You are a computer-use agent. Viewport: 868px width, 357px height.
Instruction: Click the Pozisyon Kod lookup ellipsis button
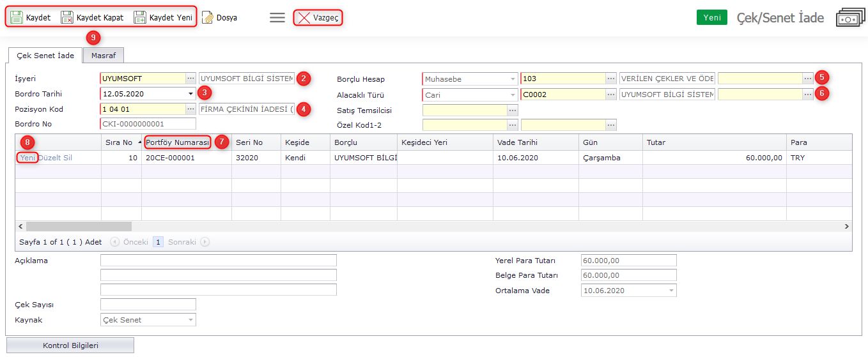click(190, 109)
